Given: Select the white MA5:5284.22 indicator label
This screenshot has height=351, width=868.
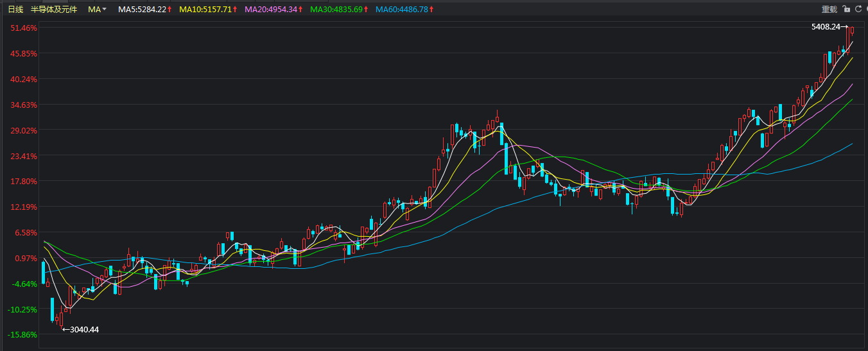Looking at the screenshot, I should click(x=142, y=10).
